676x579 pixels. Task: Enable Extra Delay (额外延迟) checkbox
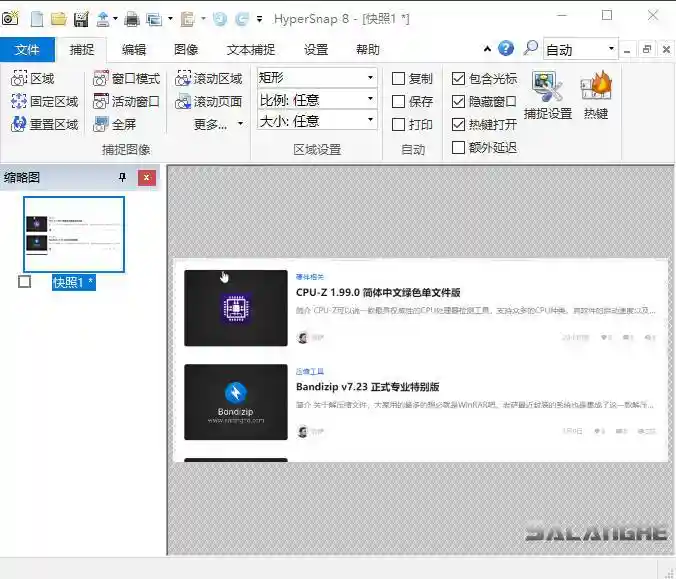click(458, 147)
